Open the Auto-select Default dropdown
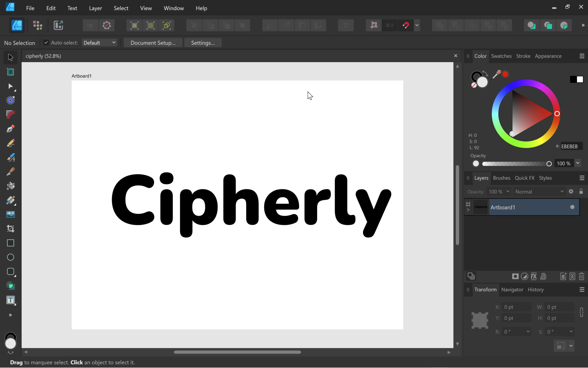The image size is (588, 368). [x=99, y=42]
